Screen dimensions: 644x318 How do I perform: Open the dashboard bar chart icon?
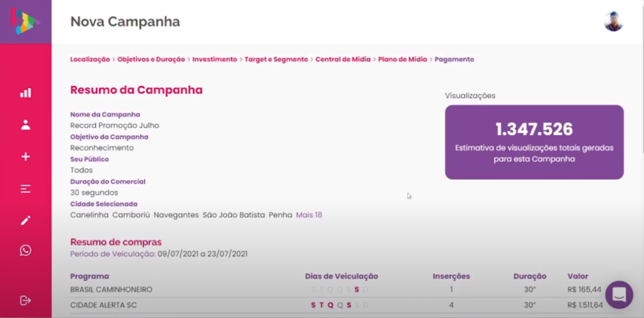[26, 93]
